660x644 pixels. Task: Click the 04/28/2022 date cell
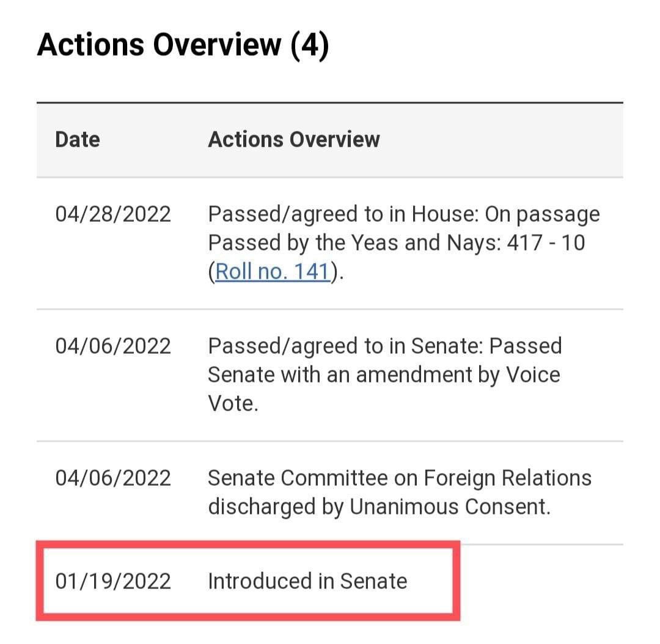[x=113, y=214]
